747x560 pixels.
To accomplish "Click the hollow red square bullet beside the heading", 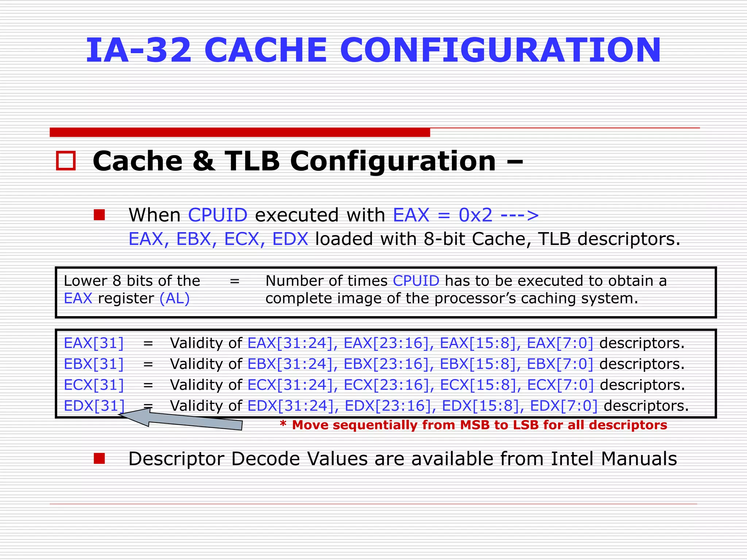I will click(66, 161).
